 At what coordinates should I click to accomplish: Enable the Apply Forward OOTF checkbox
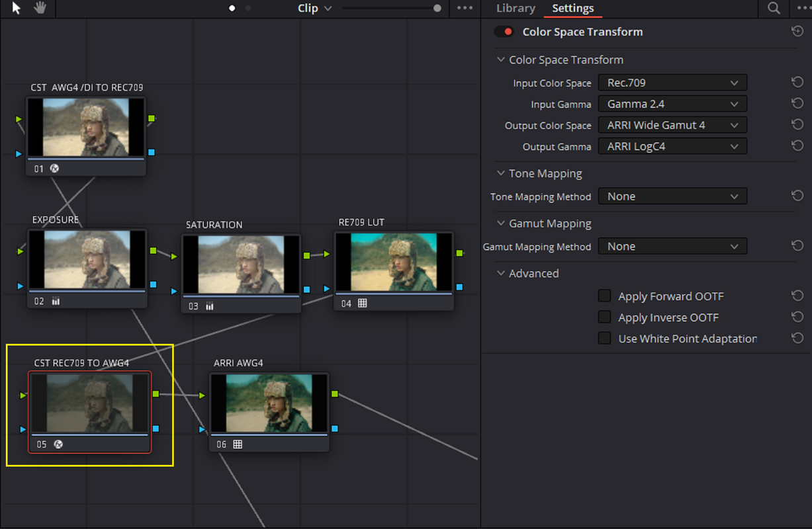(604, 296)
